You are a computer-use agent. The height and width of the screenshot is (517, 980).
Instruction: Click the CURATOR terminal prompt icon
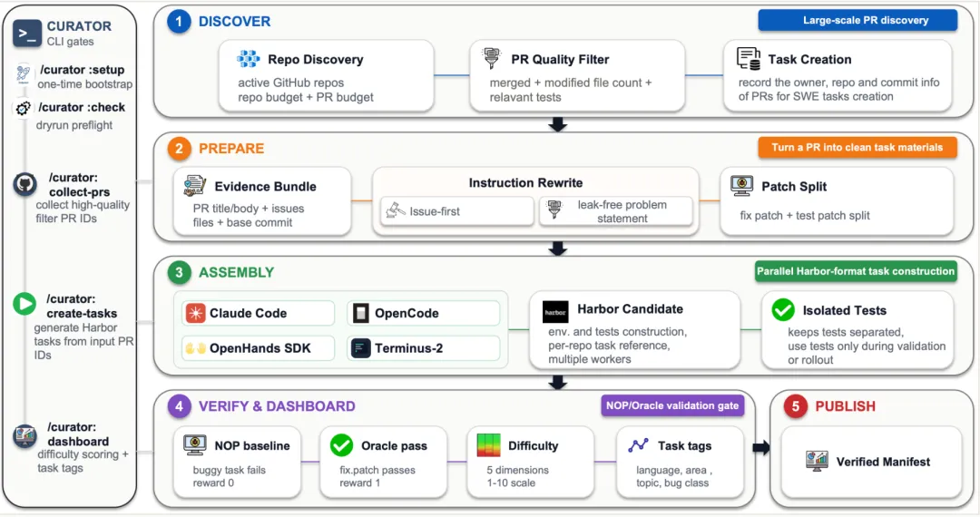coord(27,33)
